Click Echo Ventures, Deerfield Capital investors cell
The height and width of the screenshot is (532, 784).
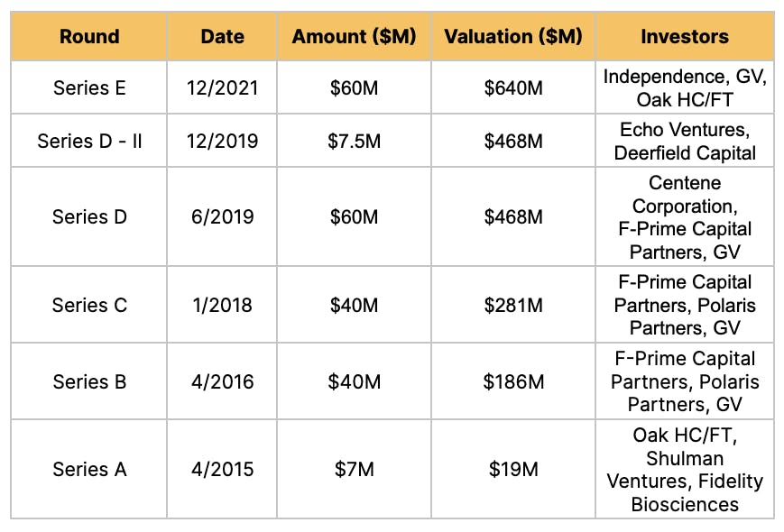click(685, 141)
